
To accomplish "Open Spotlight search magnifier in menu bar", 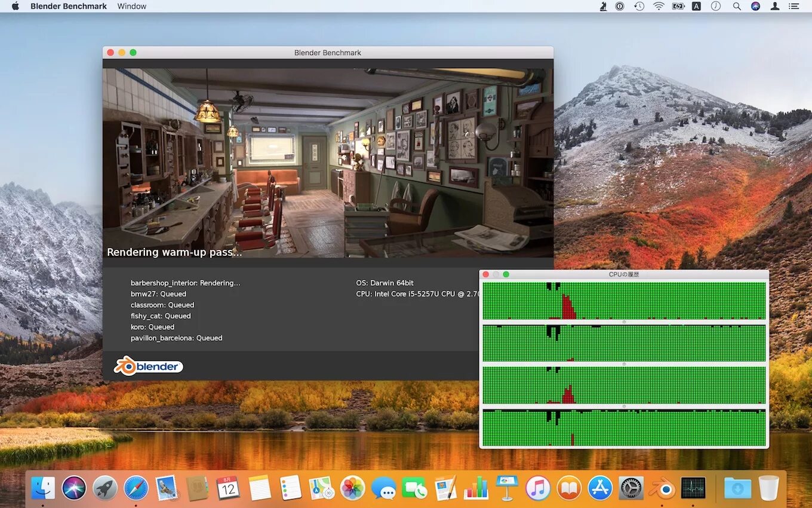I will 737,6.
